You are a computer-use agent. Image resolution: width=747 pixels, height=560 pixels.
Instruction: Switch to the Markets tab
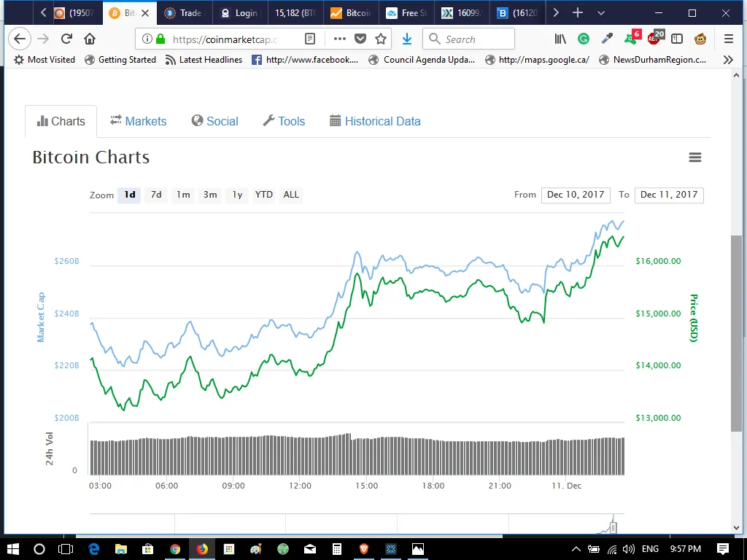click(x=138, y=122)
